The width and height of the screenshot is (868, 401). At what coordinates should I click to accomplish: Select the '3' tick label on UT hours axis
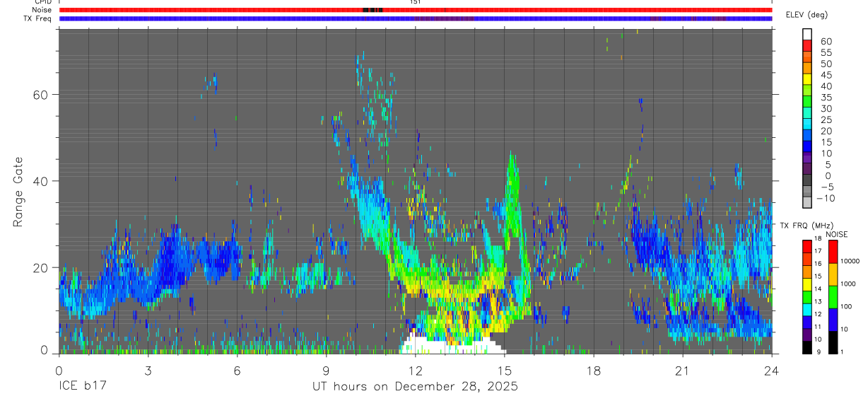point(148,370)
